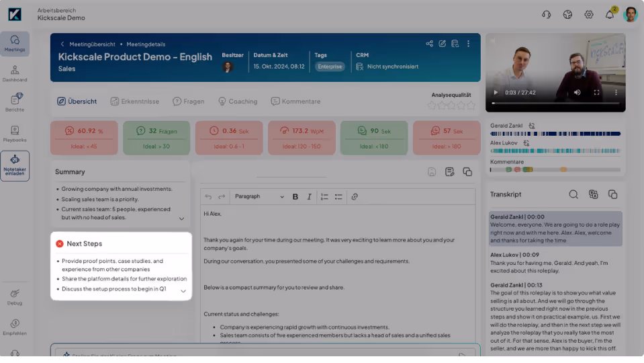Screen dimensions: 644x363
Task: Switch to the Coaching tab
Action: pos(238,101)
